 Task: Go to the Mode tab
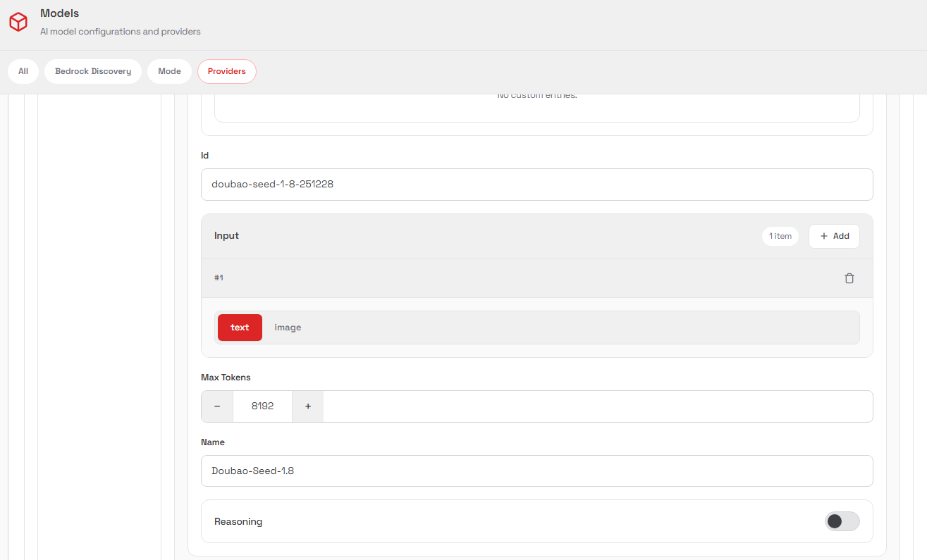[169, 71]
